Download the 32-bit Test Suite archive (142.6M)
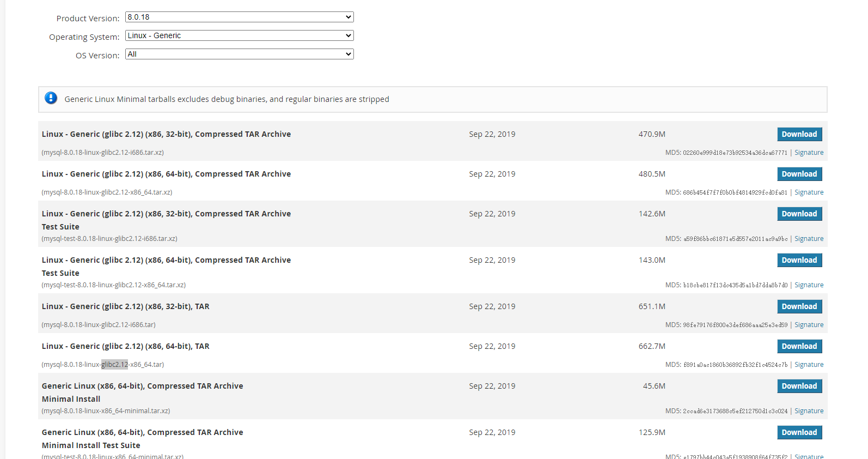The image size is (868, 459). click(x=799, y=214)
